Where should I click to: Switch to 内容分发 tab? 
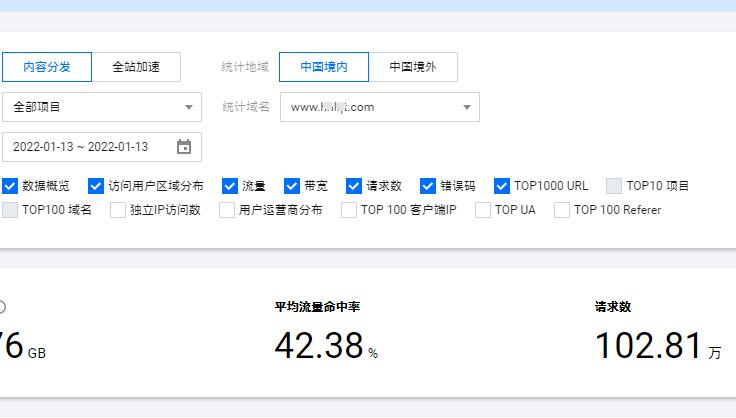[x=46, y=67]
